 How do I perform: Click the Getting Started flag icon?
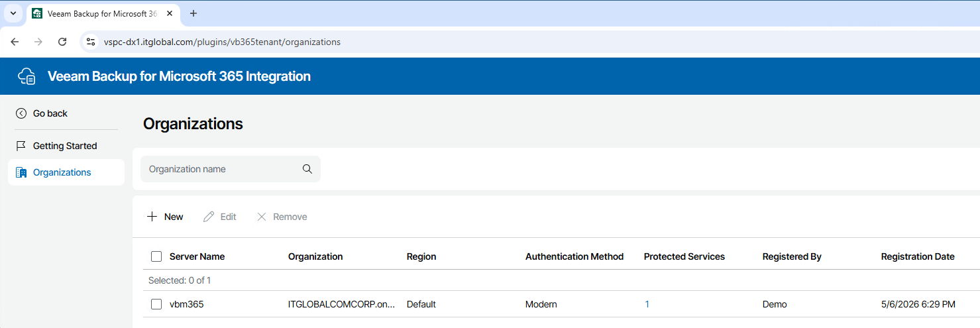tap(21, 146)
